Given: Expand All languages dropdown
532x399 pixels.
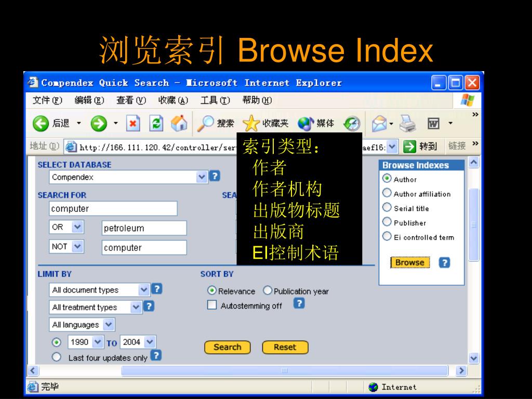Looking at the screenshot, I should coord(109,325).
